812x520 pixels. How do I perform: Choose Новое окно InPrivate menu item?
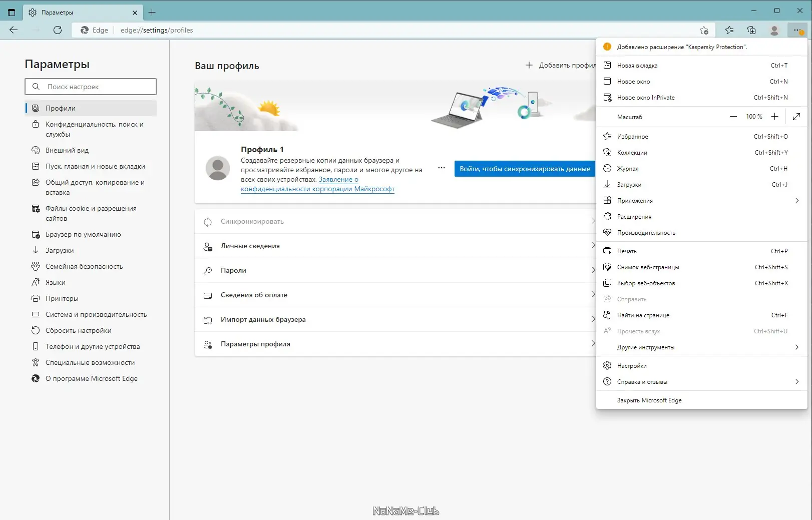point(702,97)
